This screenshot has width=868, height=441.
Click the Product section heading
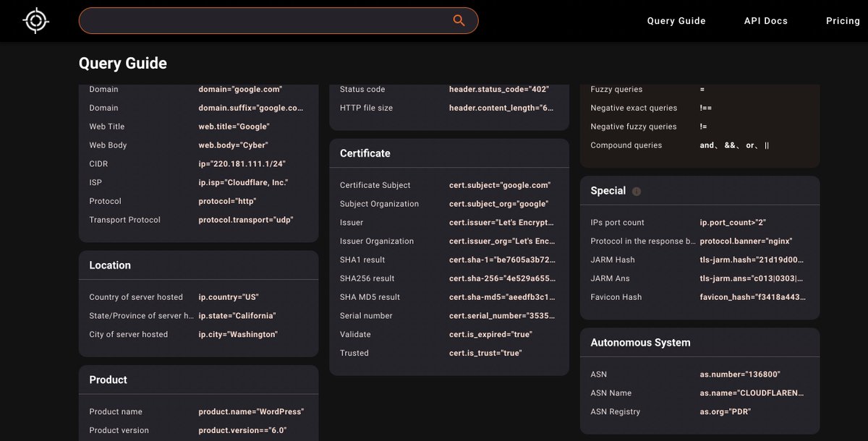(x=109, y=380)
